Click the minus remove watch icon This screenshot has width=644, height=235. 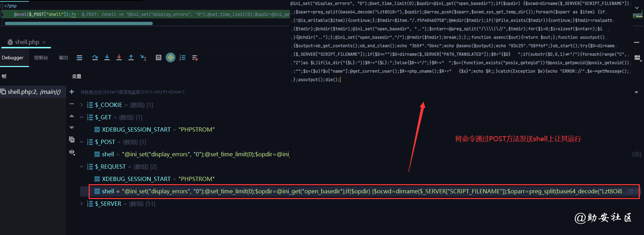pyautogui.click(x=72, y=104)
